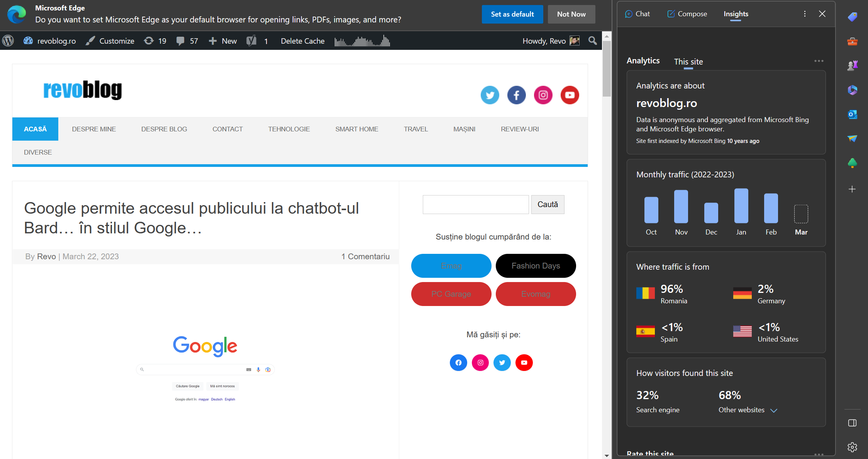Select the Analytics tab

[643, 61]
